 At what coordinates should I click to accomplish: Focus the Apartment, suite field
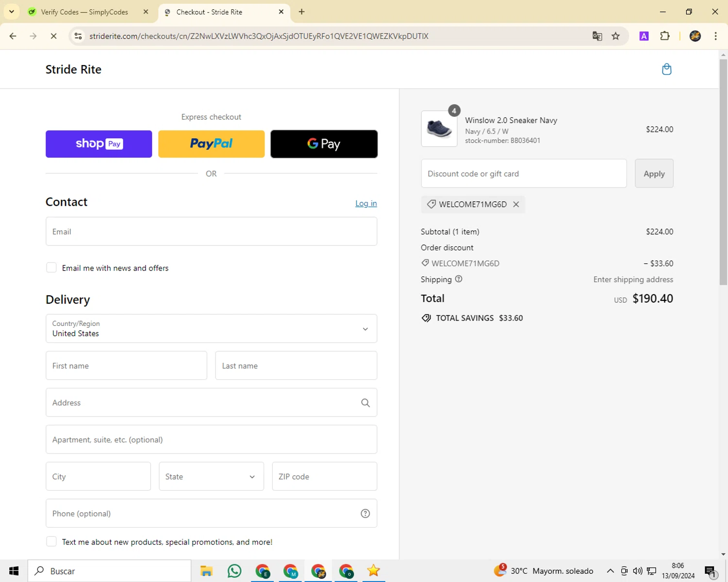(211, 439)
